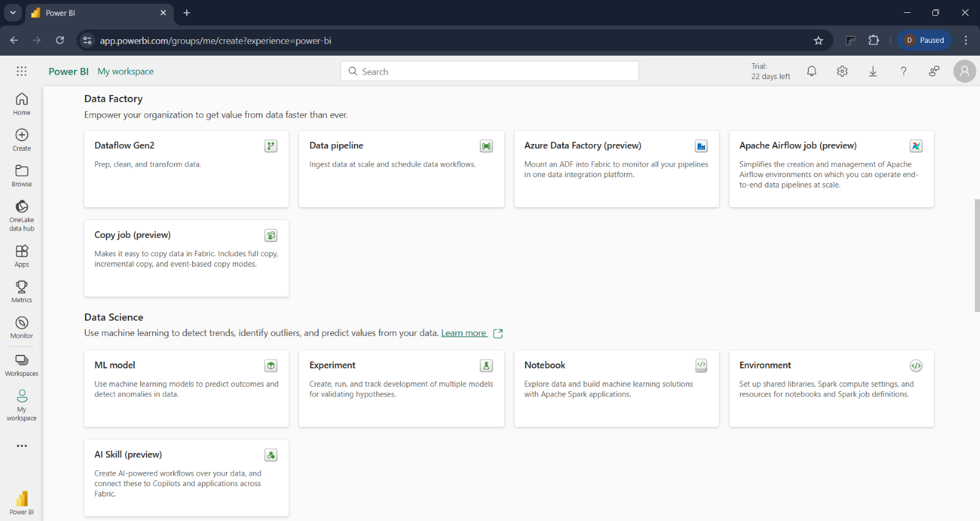The image size is (980, 521).
Task: Open the settings gear
Action: 842,71
